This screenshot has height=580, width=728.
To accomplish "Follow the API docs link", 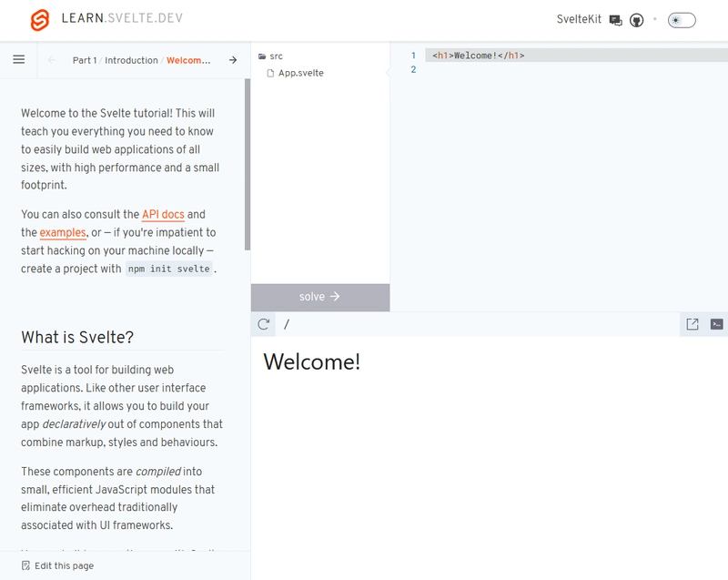I will click(x=163, y=215).
